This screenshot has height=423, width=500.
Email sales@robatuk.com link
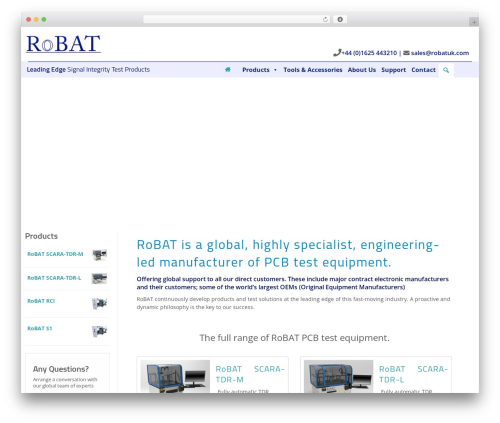tap(440, 53)
